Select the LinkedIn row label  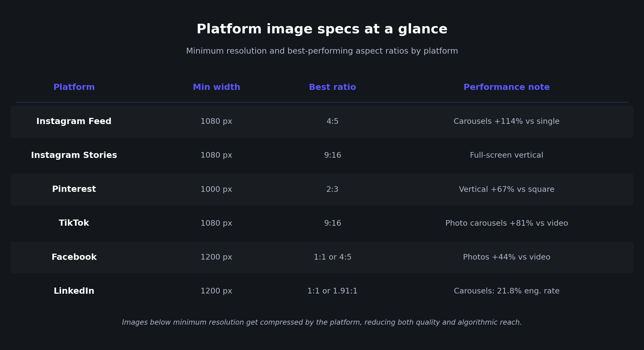74,291
